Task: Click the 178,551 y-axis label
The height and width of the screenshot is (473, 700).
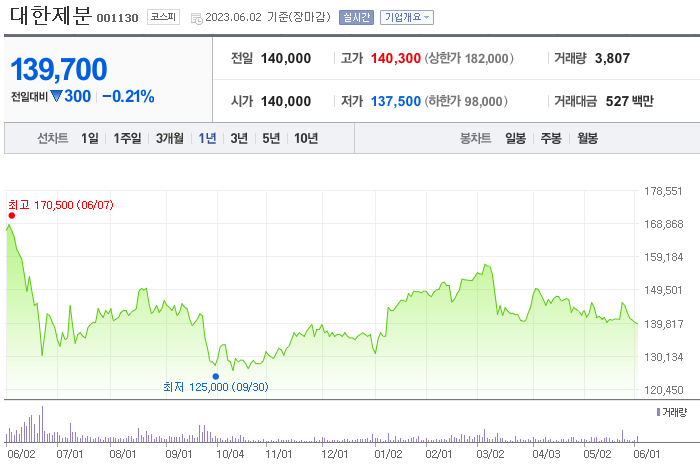Action: coord(663,191)
